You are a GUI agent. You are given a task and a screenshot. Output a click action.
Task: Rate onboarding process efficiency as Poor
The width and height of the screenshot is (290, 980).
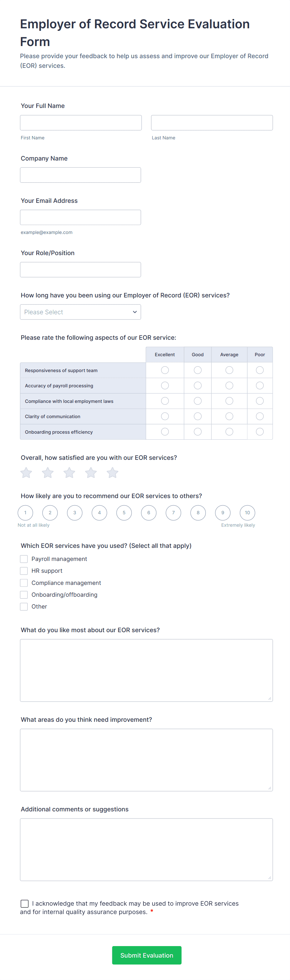[x=259, y=432]
